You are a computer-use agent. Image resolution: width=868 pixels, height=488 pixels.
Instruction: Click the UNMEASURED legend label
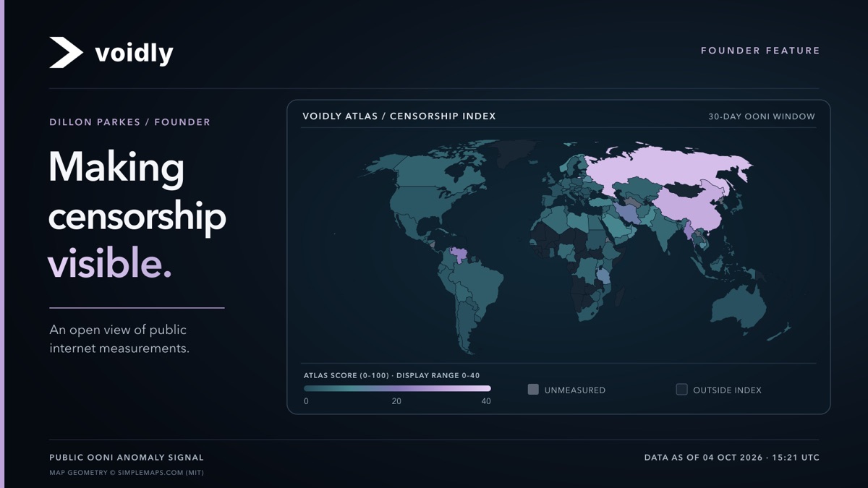tap(575, 390)
